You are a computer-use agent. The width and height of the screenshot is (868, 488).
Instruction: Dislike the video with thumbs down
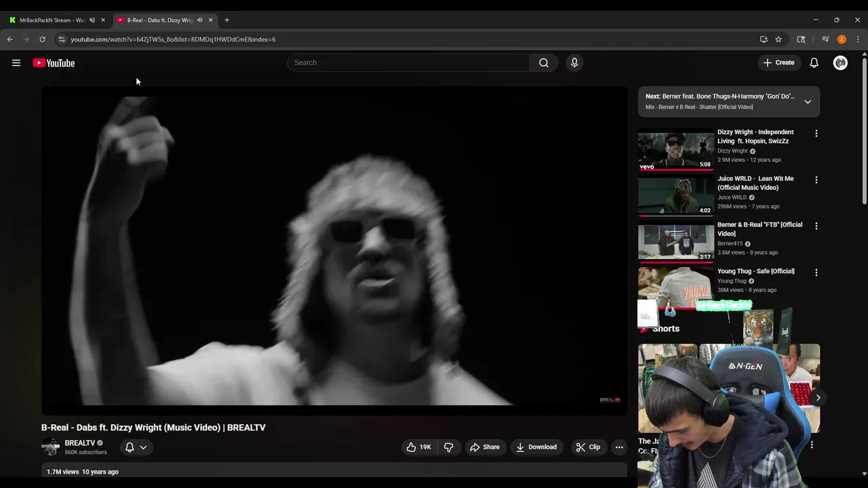(x=449, y=447)
